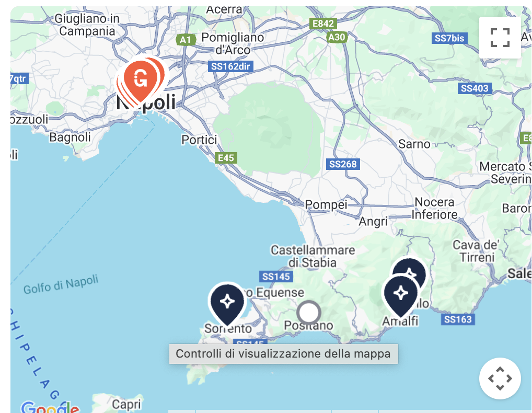Click the orange G marker on Napoli
The height and width of the screenshot is (413, 532).
pyautogui.click(x=141, y=80)
